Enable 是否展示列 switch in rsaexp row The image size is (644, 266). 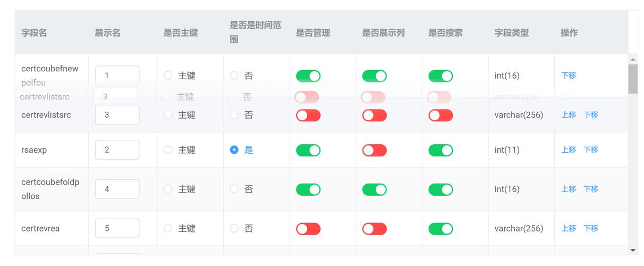[375, 151]
